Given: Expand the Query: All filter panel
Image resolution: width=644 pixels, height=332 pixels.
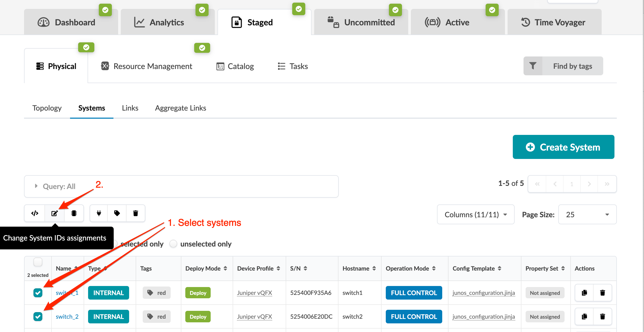Looking at the screenshot, I should pos(36,186).
